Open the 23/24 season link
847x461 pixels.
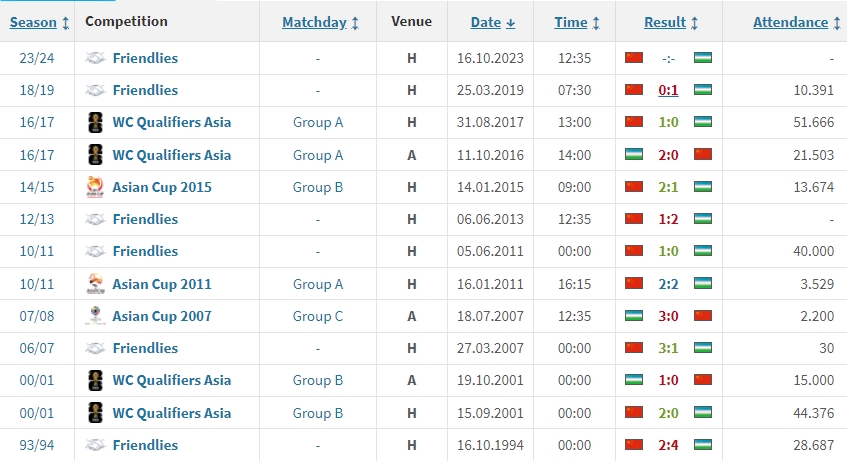pyautogui.click(x=35, y=58)
